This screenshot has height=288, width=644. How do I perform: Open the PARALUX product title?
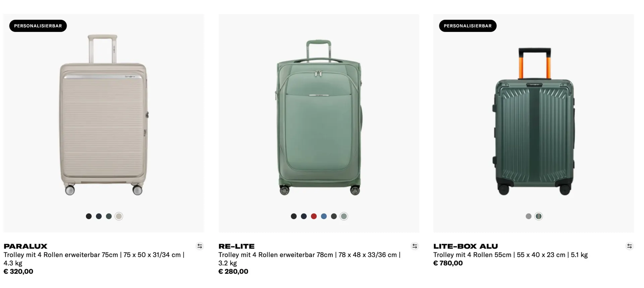point(25,246)
